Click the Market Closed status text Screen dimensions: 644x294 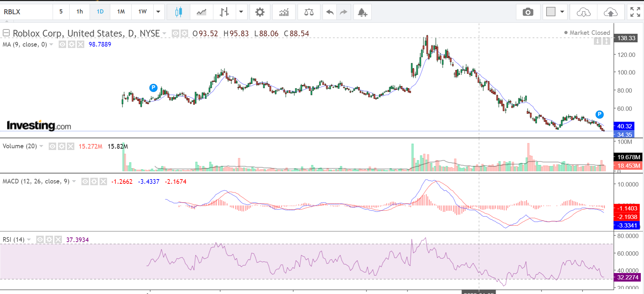(590, 33)
